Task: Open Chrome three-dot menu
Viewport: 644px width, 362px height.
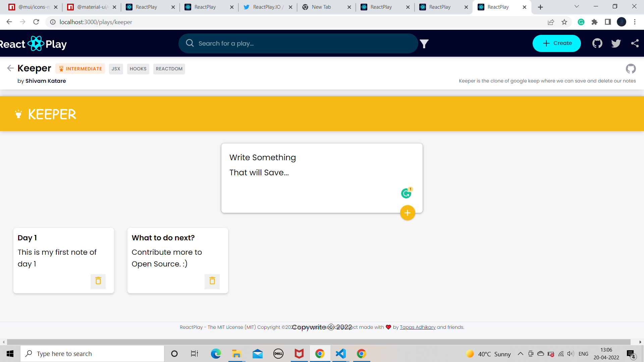Action: 635,22
